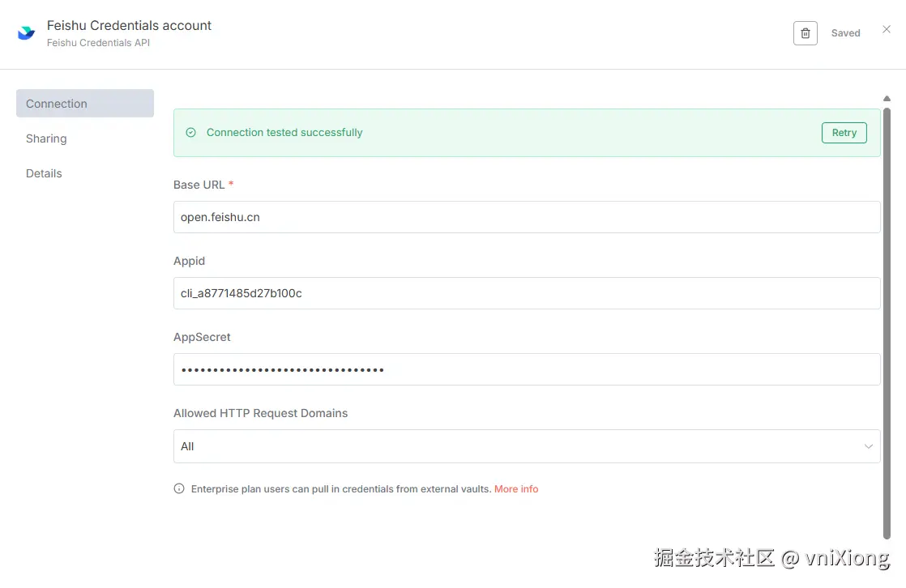Focus the Appid input field
The height and width of the screenshot is (588, 906).
pos(527,293)
